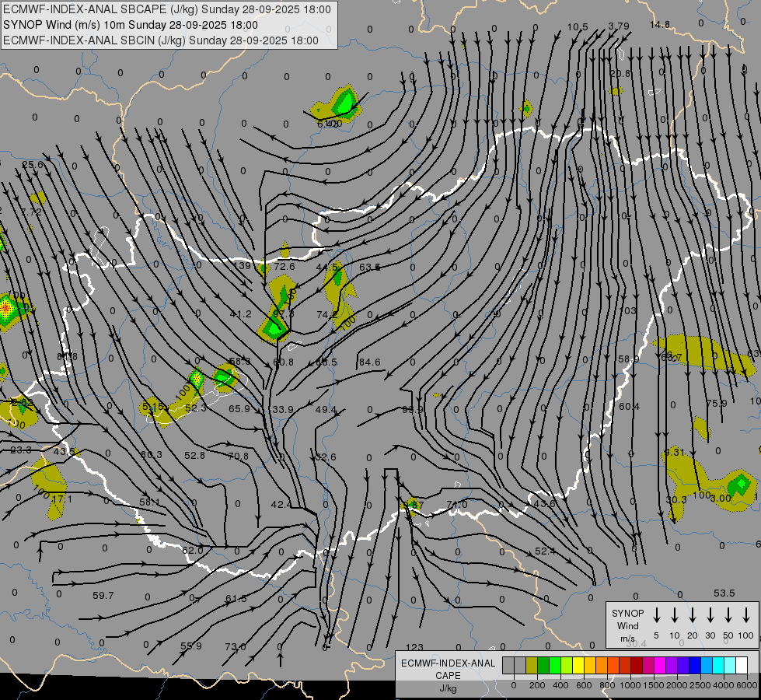Select the dark green CAPE legend swatch

point(543,666)
